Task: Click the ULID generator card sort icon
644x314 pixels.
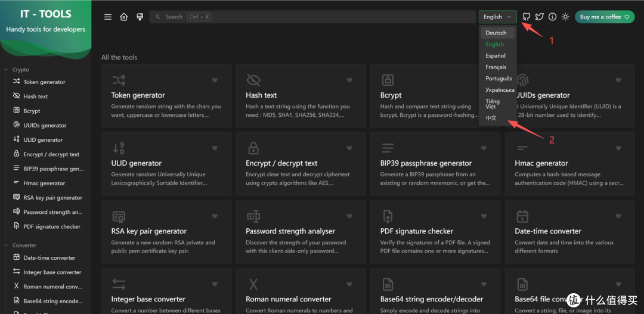Action: (x=118, y=148)
